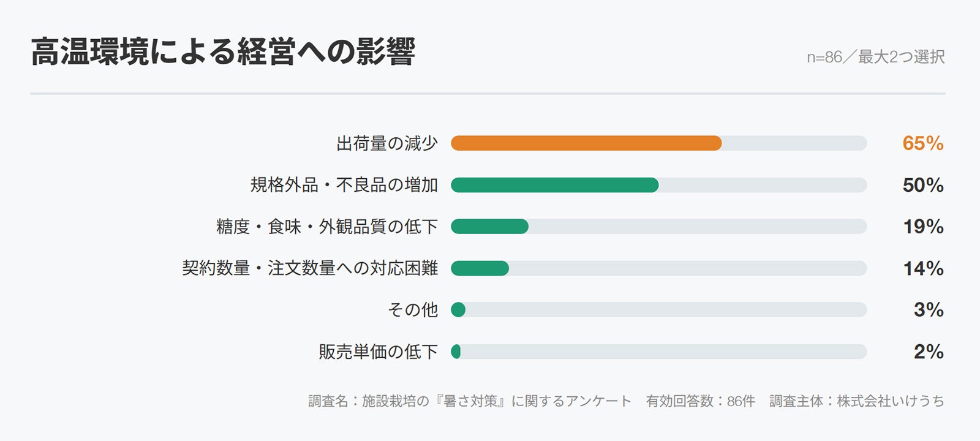
Task: Click the 販売単価の低下 small bar
Action: 456,352
